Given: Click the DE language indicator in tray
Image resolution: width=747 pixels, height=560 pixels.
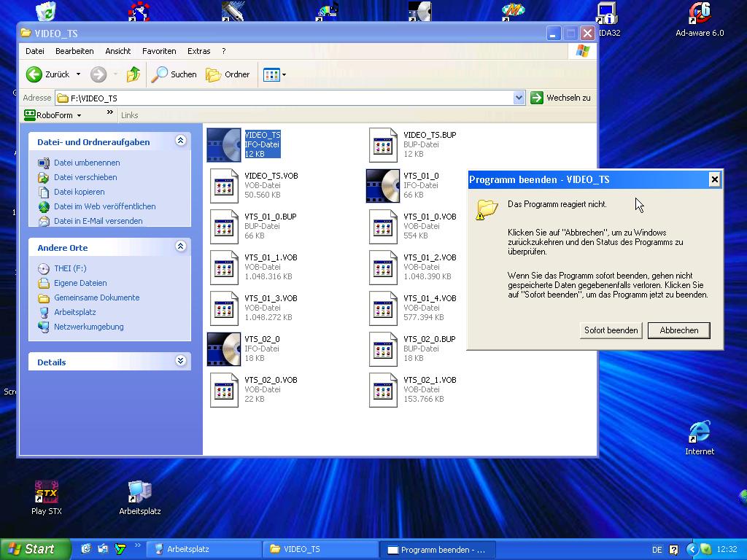Looking at the screenshot, I should tap(657, 550).
